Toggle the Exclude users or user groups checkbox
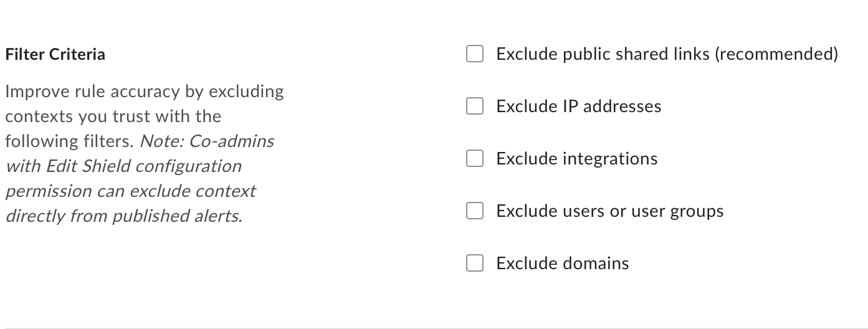This screenshot has height=329, width=868. pyautogui.click(x=475, y=211)
